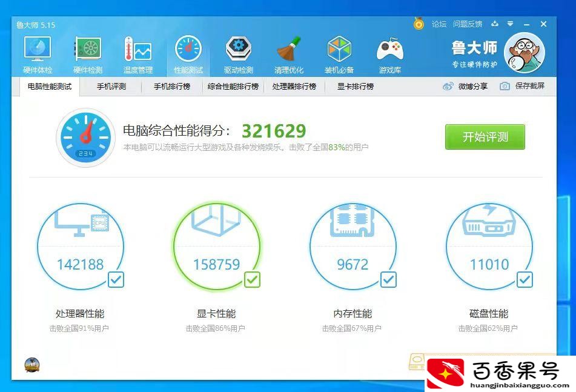Viewport: 576px width, 392px height.
Task: Click the graphics card performance circle 158759
Action: (x=217, y=247)
